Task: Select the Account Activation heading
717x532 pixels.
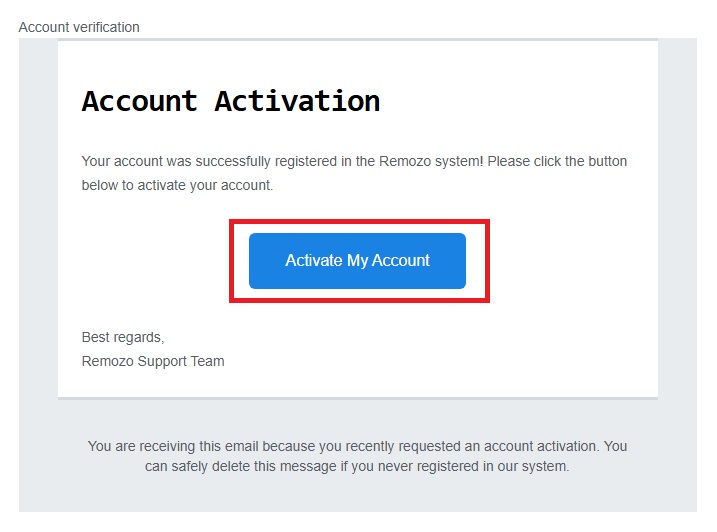Action: pyautogui.click(x=231, y=101)
